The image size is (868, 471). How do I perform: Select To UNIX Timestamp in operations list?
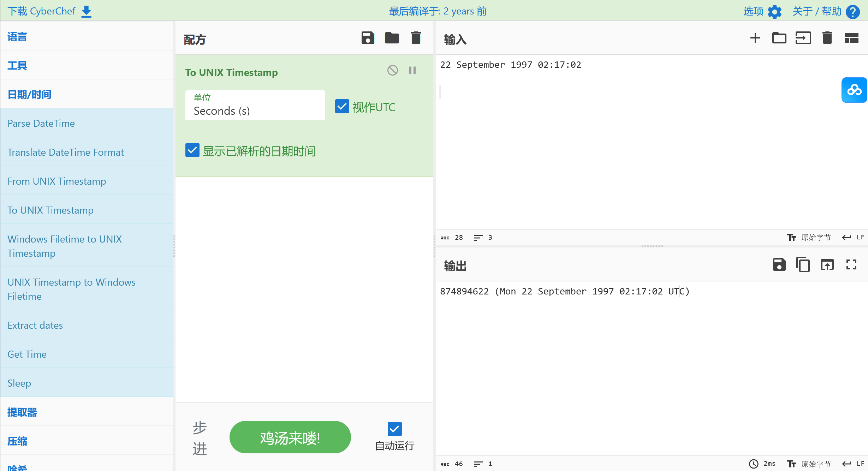87,210
